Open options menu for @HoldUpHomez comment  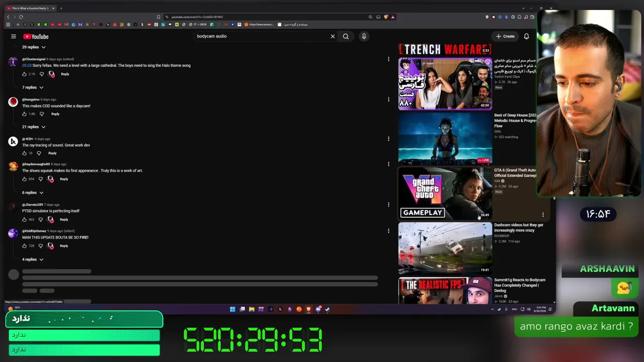tap(388, 231)
